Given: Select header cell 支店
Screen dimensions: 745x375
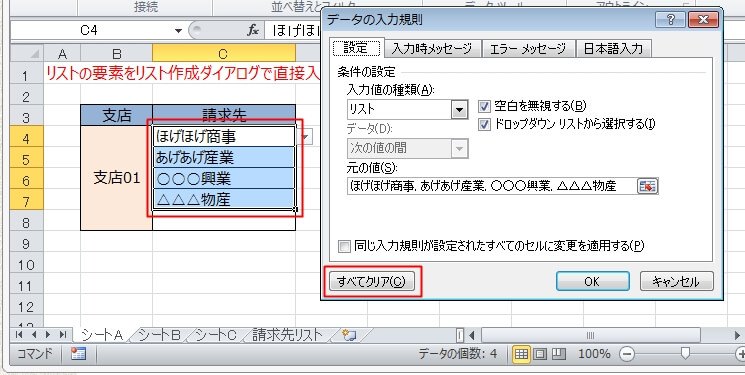Looking at the screenshot, I should 116,115.
